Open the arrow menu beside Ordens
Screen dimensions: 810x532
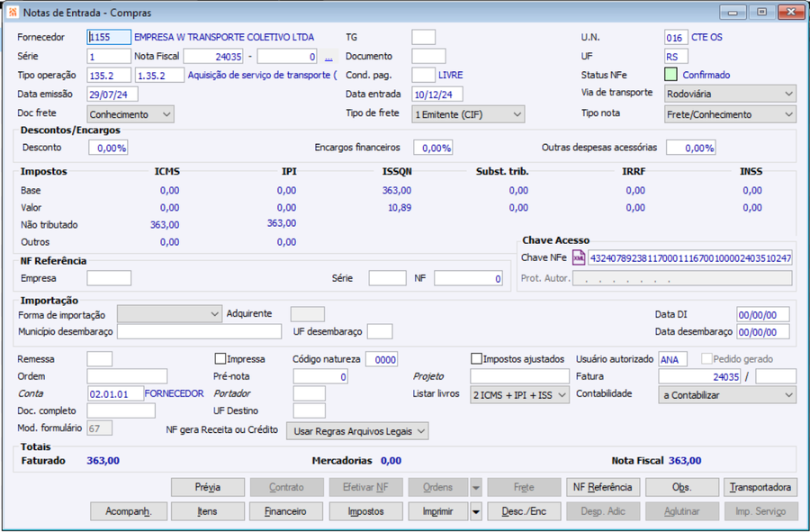pyautogui.click(x=476, y=487)
